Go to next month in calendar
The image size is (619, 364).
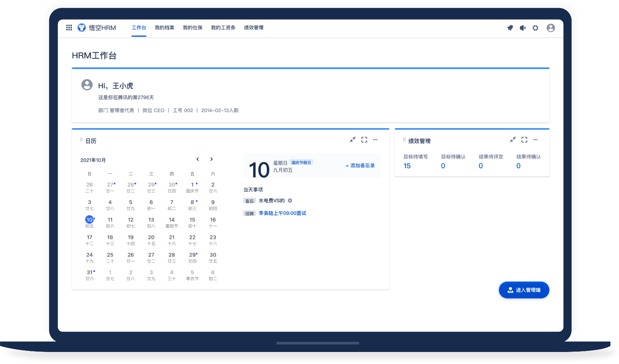(x=212, y=159)
